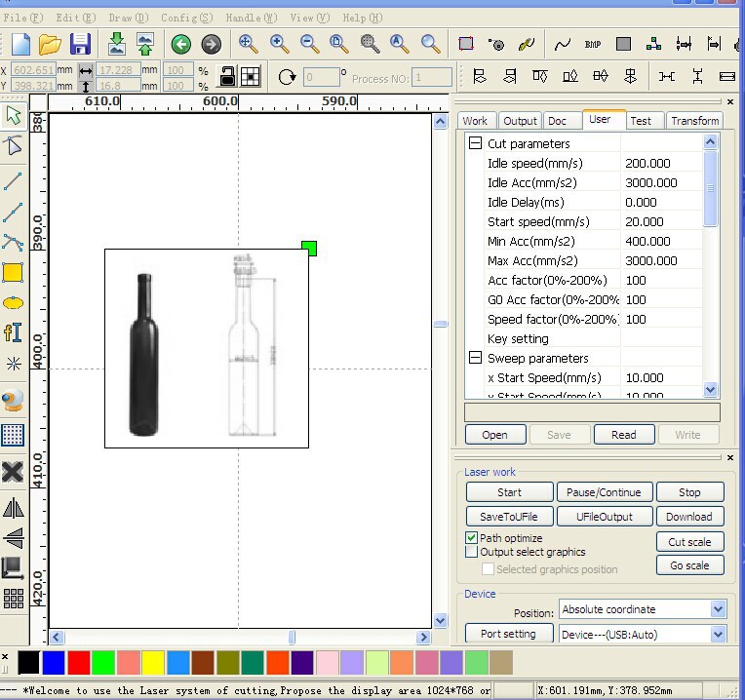Click the New file icon
Screen dimensions: 745x700
(20, 44)
